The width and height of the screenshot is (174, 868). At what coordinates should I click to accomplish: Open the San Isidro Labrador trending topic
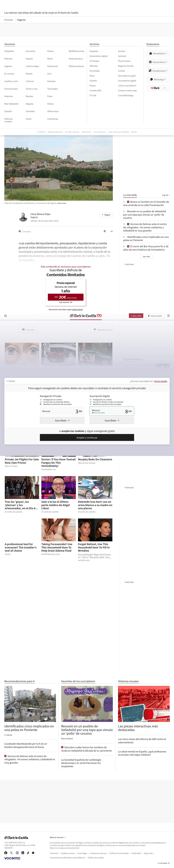[x=72, y=132]
